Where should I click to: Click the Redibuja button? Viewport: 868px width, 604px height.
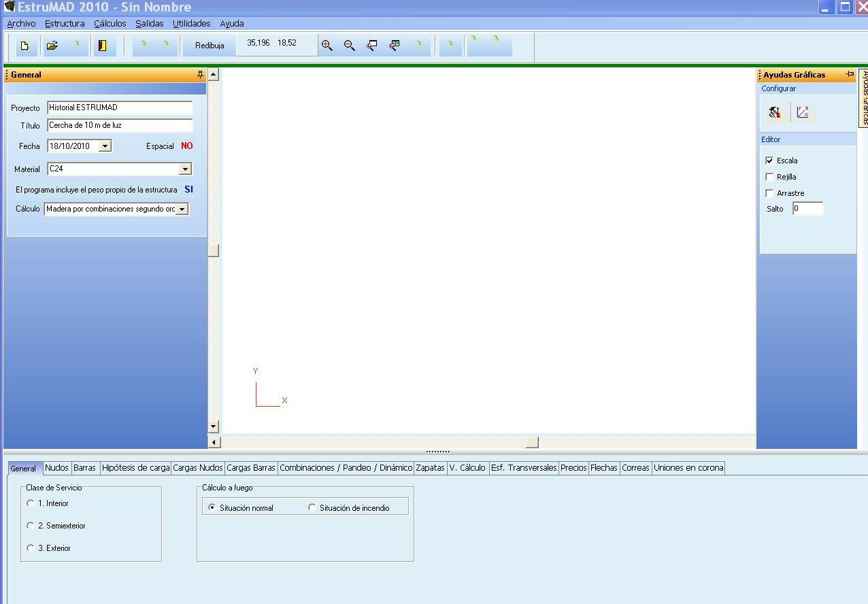[210, 46]
